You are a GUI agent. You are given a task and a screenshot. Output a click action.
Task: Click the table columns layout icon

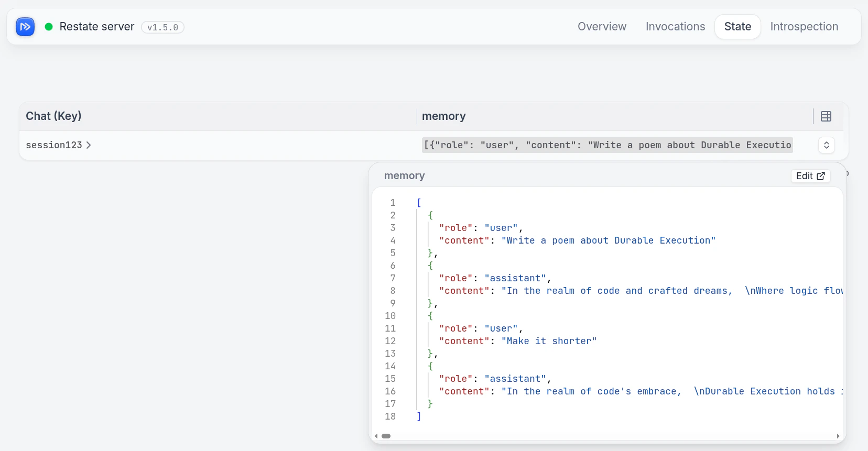pyautogui.click(x=826, y=116)
